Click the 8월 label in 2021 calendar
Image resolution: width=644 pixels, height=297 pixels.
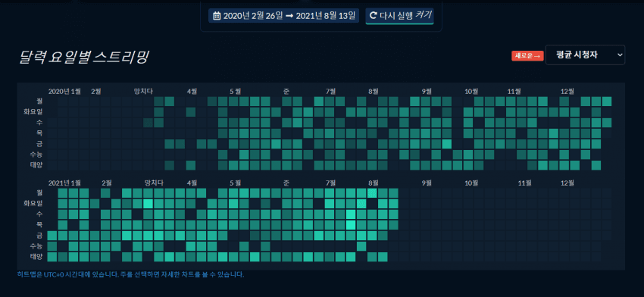373,183
